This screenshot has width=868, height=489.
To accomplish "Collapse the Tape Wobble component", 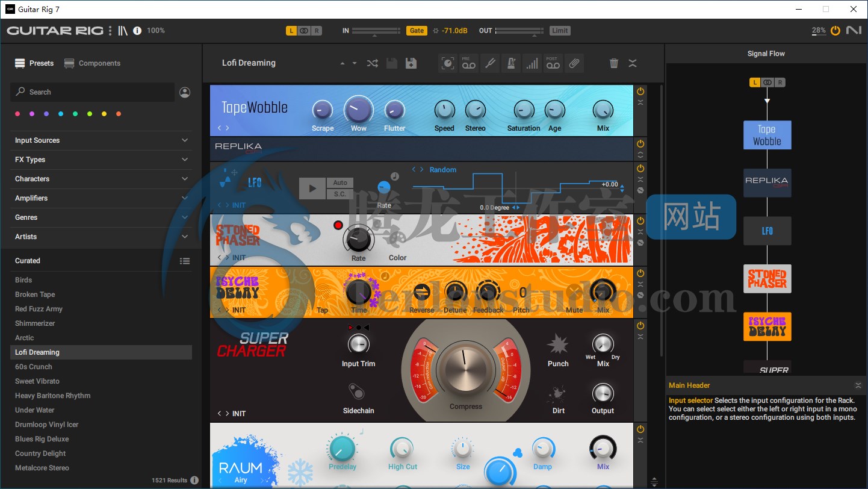I will click(x=640, y=102).
